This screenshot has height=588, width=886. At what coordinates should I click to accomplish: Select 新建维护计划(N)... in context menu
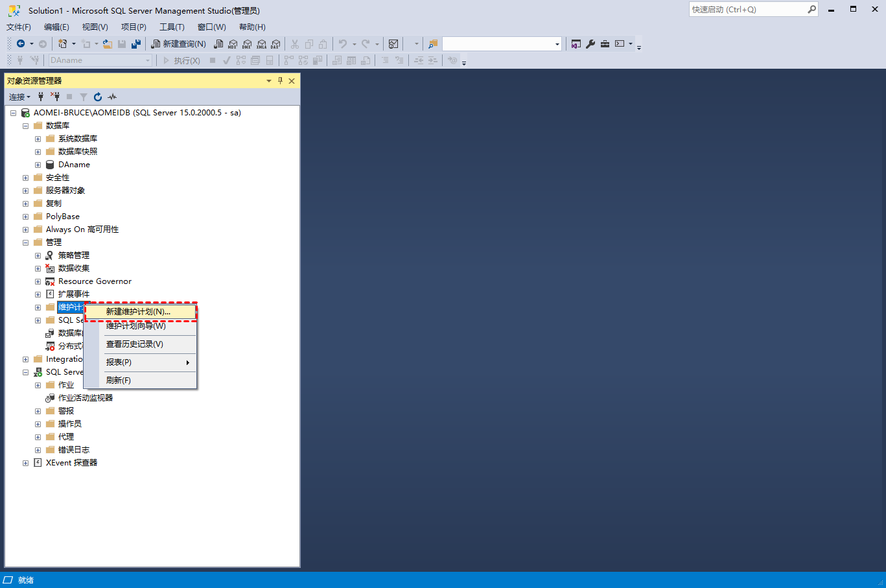(x=138, y=312)
